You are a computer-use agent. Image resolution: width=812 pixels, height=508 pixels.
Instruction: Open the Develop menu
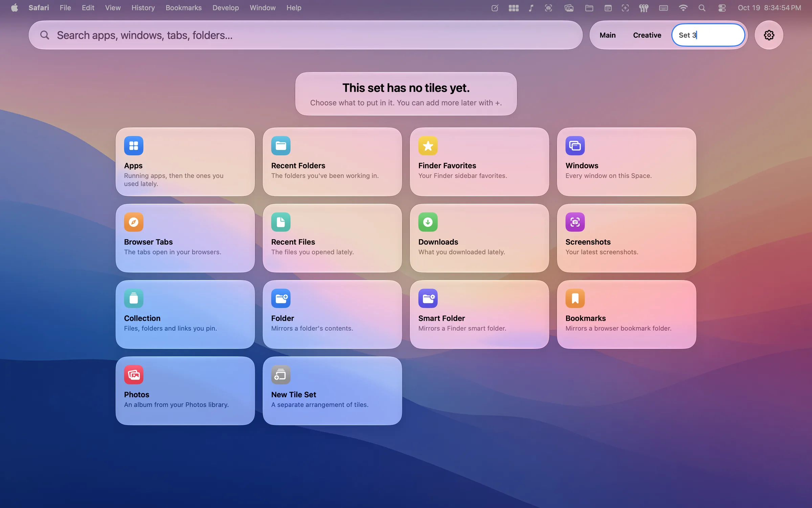pyautogui.click(x=226, y=7)
